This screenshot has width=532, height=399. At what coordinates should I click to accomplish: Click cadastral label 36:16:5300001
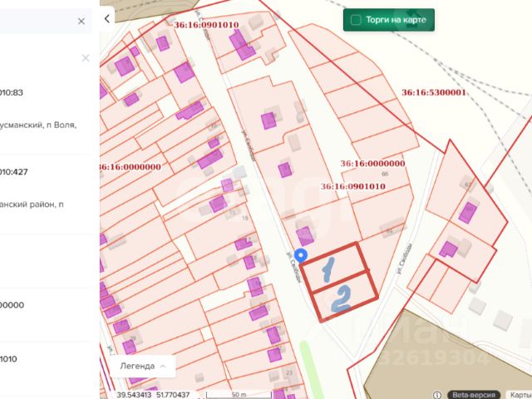(434, 92)
